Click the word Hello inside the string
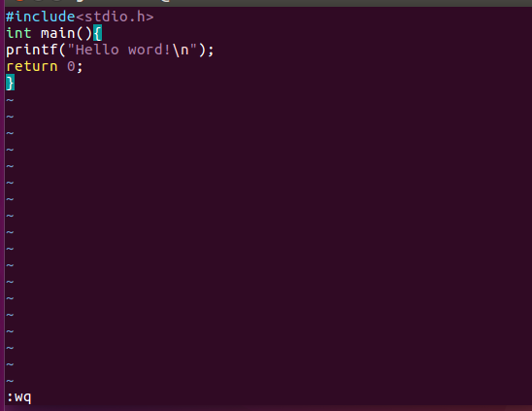The height and width of the screenshot is (411, 532). point(97,50)
